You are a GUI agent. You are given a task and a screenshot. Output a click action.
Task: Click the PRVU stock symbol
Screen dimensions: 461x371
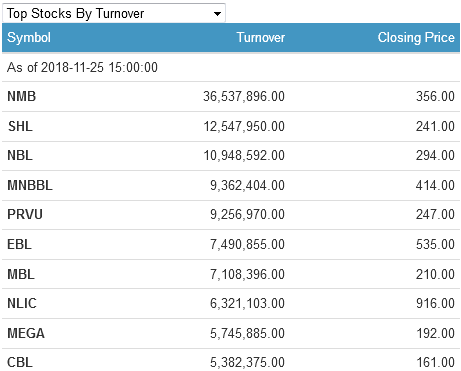tap(25, 214)
